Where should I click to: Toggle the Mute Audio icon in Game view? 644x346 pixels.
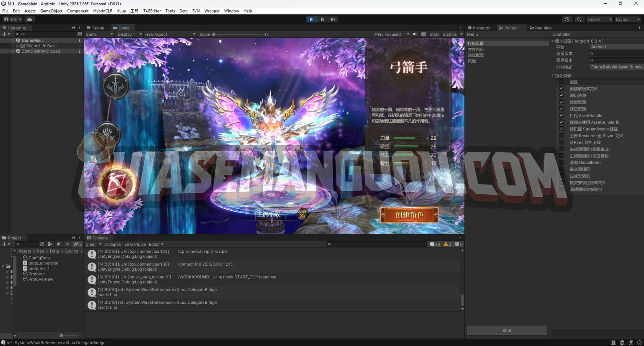click(x=415, y=34)
